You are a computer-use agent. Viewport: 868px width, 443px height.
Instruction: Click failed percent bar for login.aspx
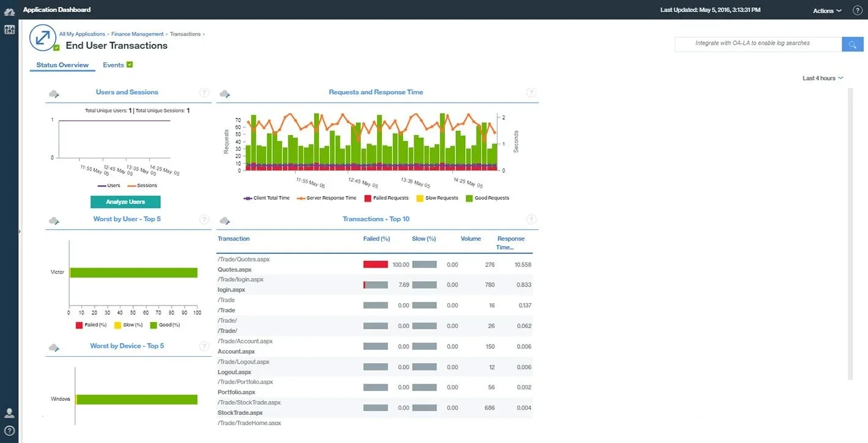pos(375,285)
